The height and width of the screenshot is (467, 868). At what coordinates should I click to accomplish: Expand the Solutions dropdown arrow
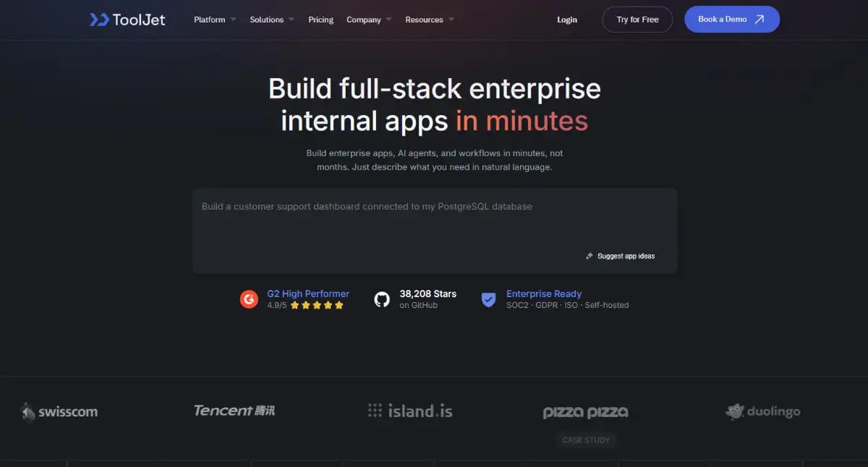click(x=291, y=20)
